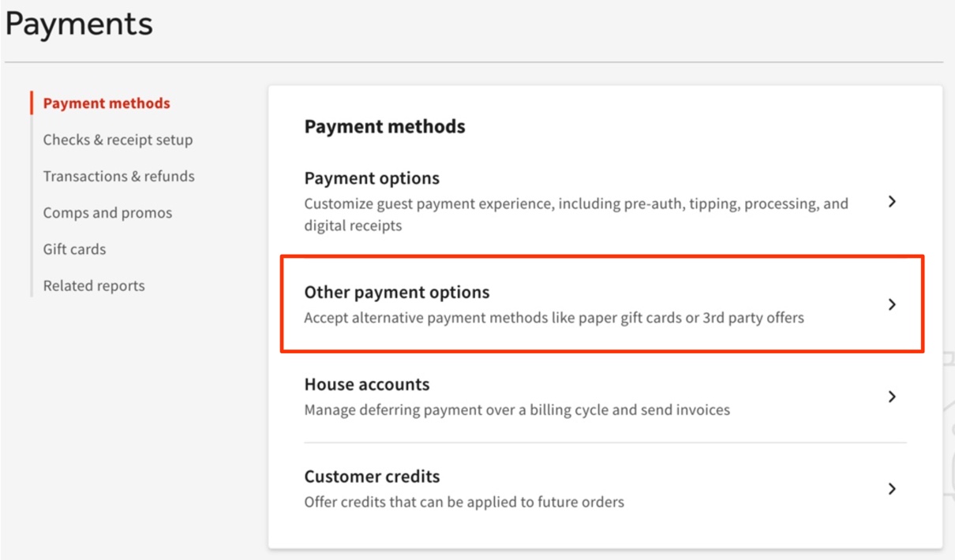
Task: Navigate to Transactions & refunds
Action: pyautogui.click(x=119, y=176)
